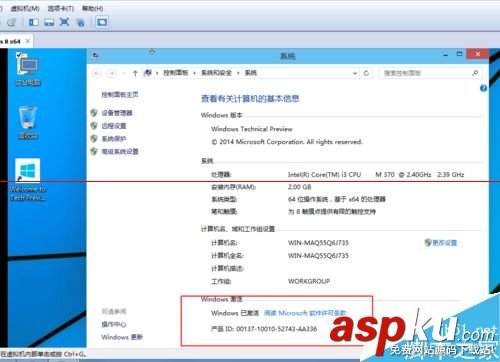The image size is (500, 362).
Task: Expand the chevron after 控制面板 breadcrumb
Action: pos(195,73)
